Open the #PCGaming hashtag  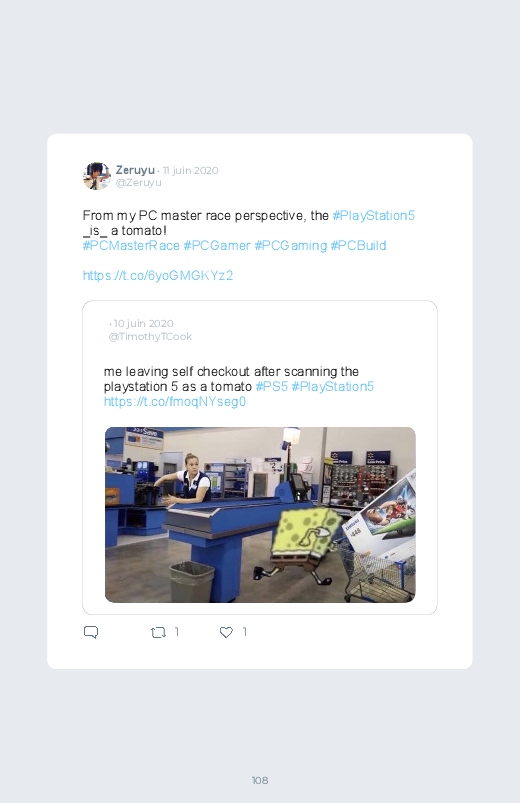(290, 245)
